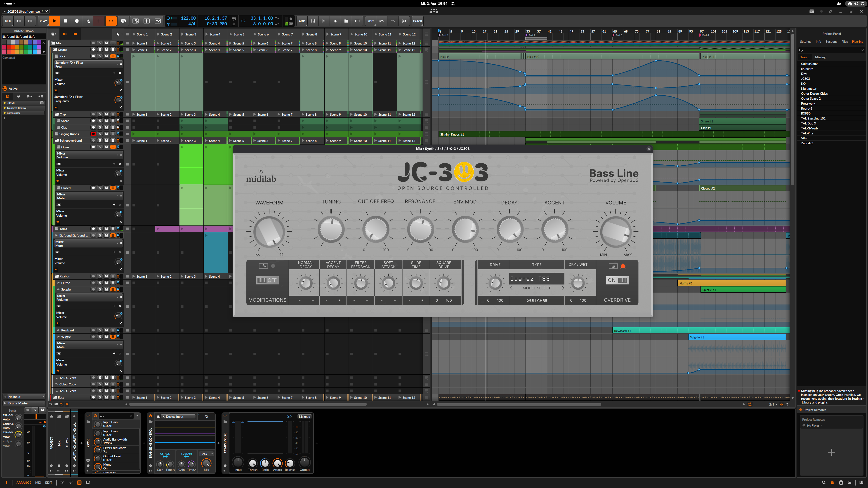The width and height of the screenshot is (868, 488).
Task: Select TAL BassLine 101 in plug-ins list
Action: (x=813, y=118)
